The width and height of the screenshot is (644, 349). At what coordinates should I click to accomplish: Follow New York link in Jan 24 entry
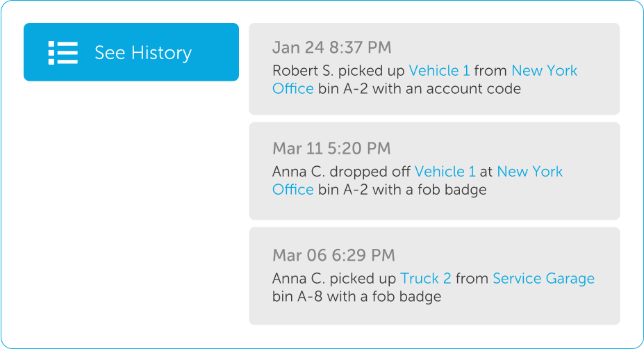pos(544,71)
